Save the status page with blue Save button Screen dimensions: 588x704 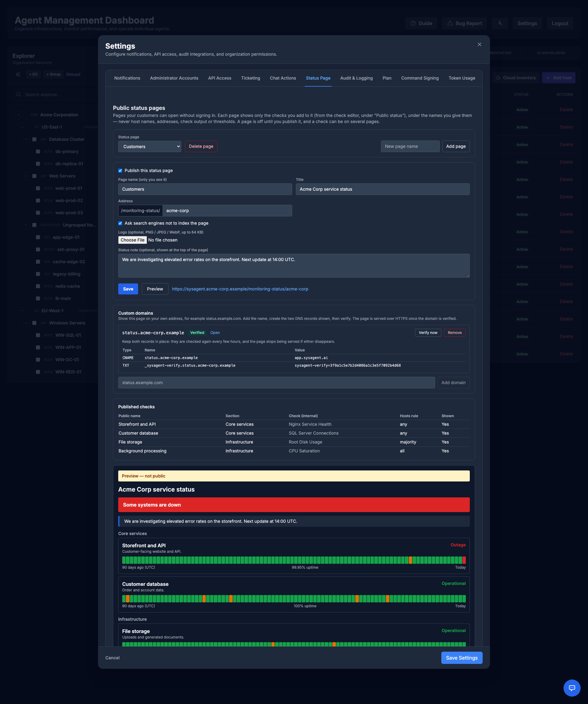(x=128, y=289)
